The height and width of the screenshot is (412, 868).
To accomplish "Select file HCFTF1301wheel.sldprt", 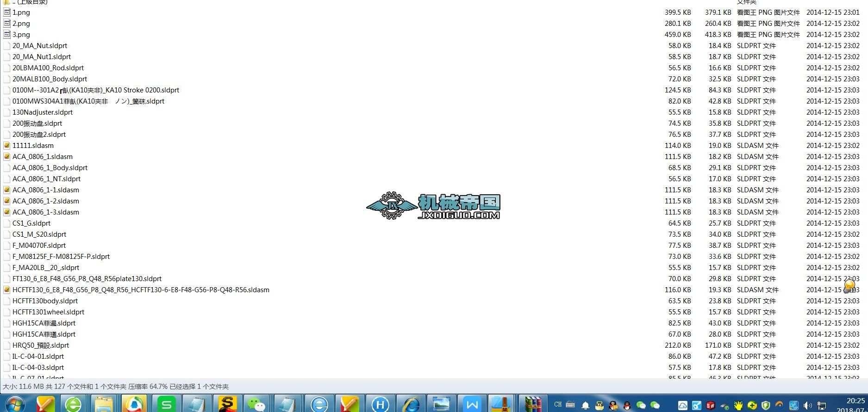I will 49,312.
